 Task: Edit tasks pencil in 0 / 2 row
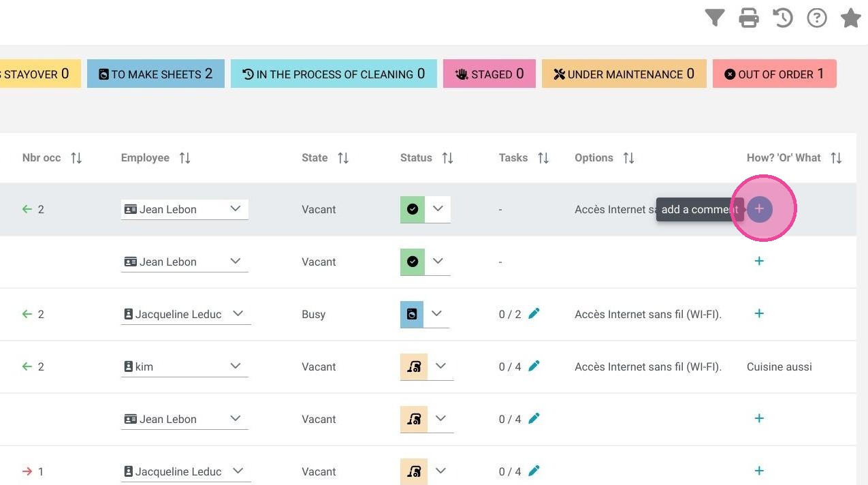click(x=534, y=313)
